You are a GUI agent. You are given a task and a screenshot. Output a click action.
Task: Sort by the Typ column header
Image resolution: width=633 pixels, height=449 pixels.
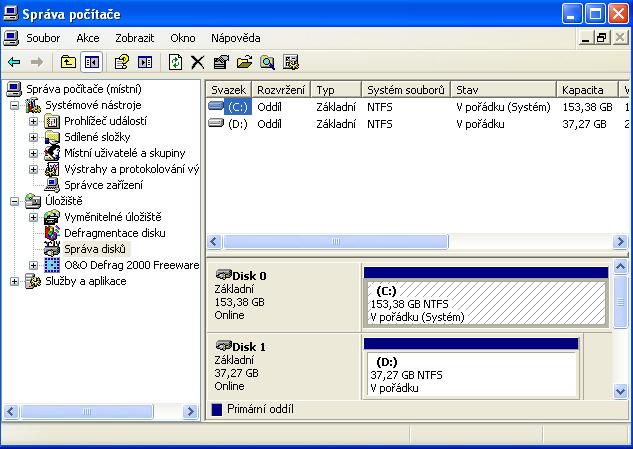pyautogui.click(x=335, y=90)
